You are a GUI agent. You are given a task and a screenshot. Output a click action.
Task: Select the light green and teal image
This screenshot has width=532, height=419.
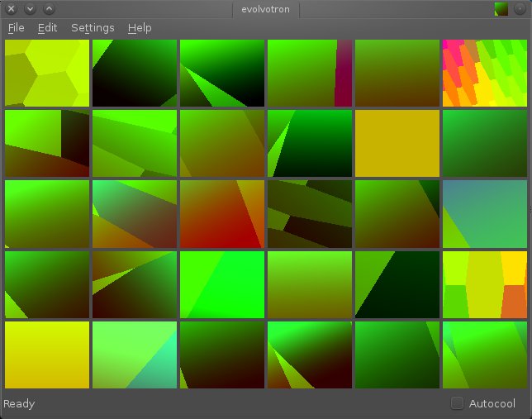coord(134,355)
